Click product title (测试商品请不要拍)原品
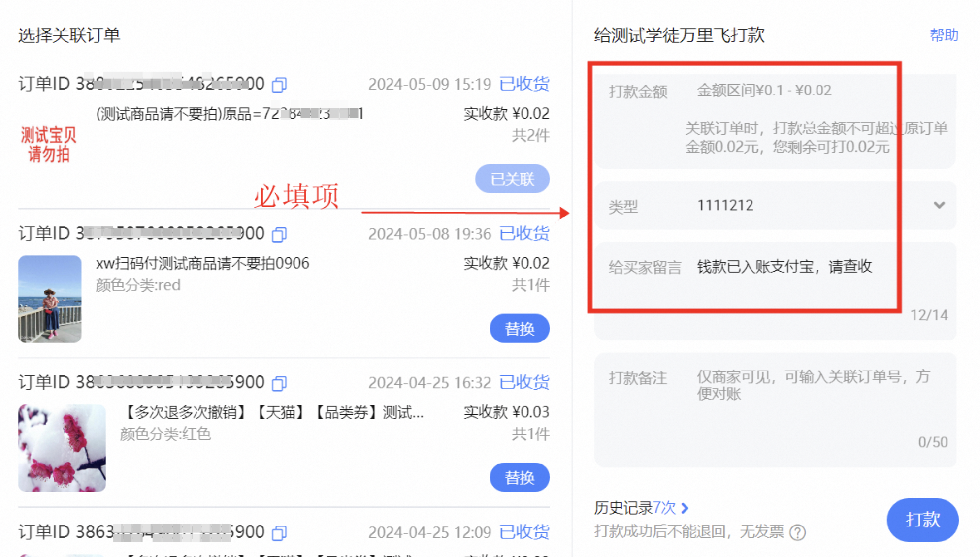 coord(229,114)
